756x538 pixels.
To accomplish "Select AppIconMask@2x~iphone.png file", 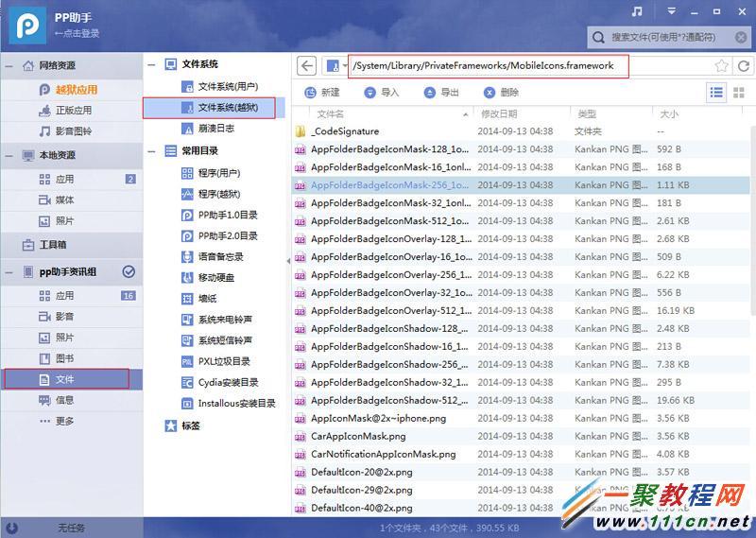I will pos(521,418).
